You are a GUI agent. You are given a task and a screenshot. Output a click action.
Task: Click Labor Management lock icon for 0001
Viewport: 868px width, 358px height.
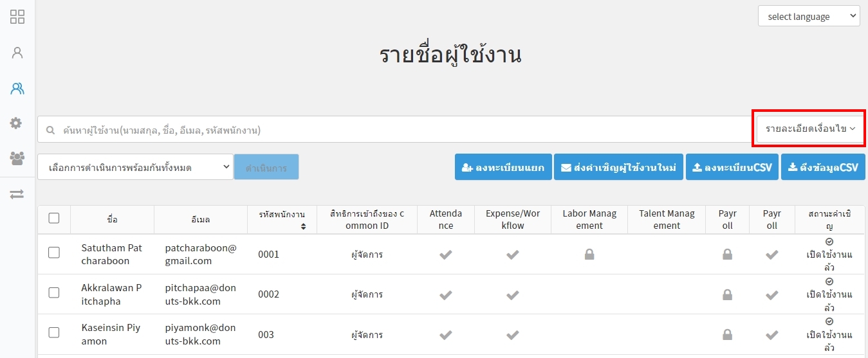click(x=589, y=255)
